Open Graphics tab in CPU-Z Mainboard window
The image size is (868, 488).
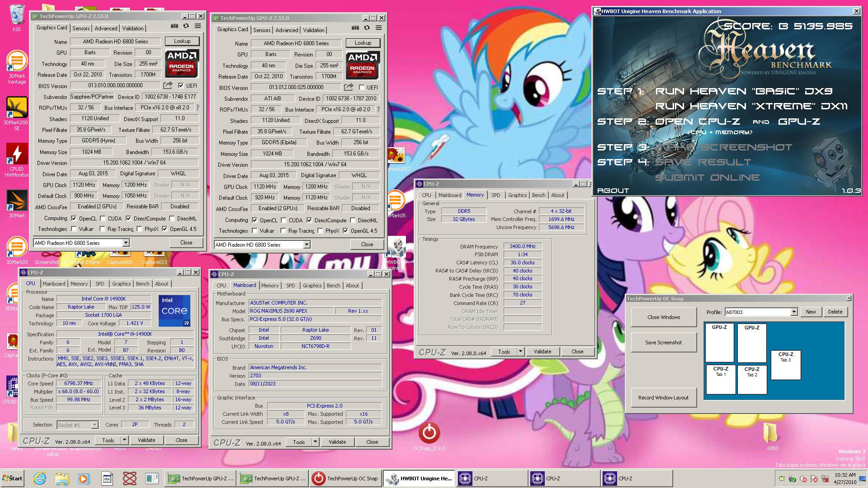[x=312, y=286]
